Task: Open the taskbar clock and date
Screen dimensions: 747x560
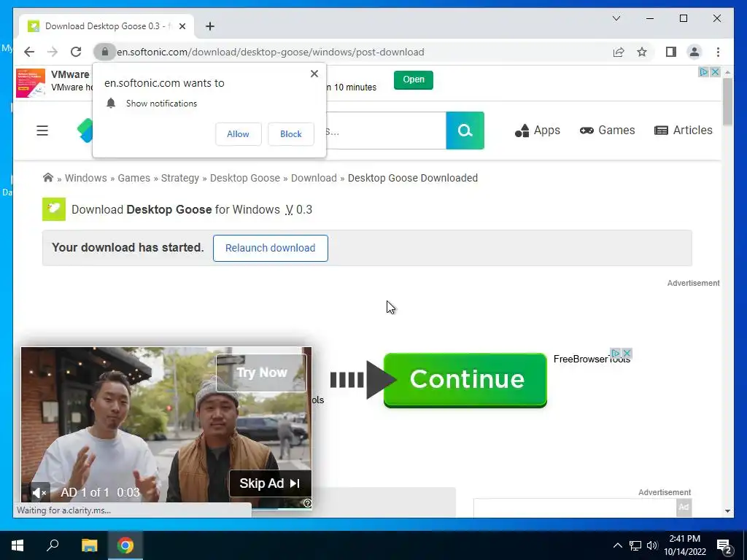Action: pyautogui.click(x=684, y=545)
